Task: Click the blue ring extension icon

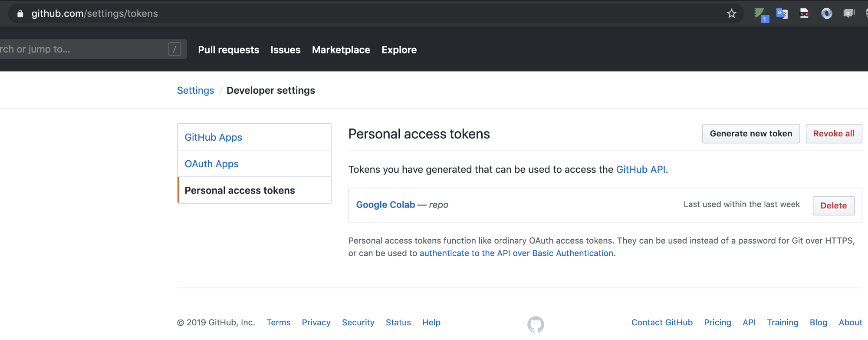Action: coord(827,13)
